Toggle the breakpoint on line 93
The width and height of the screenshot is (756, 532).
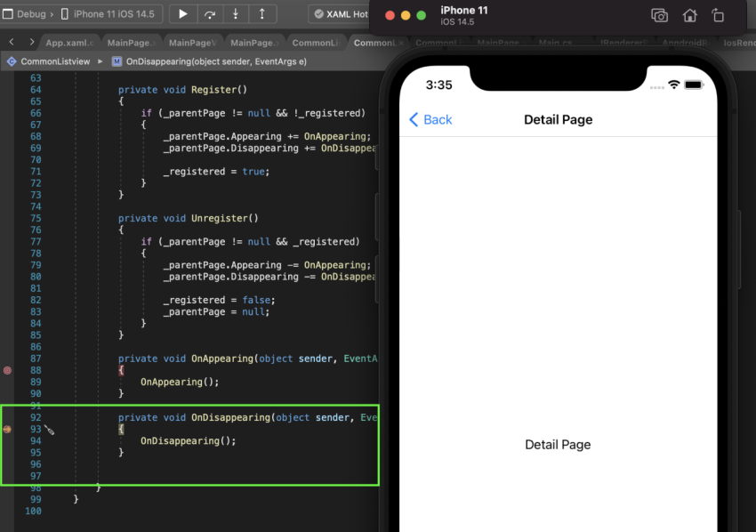[x=8, y=429]
